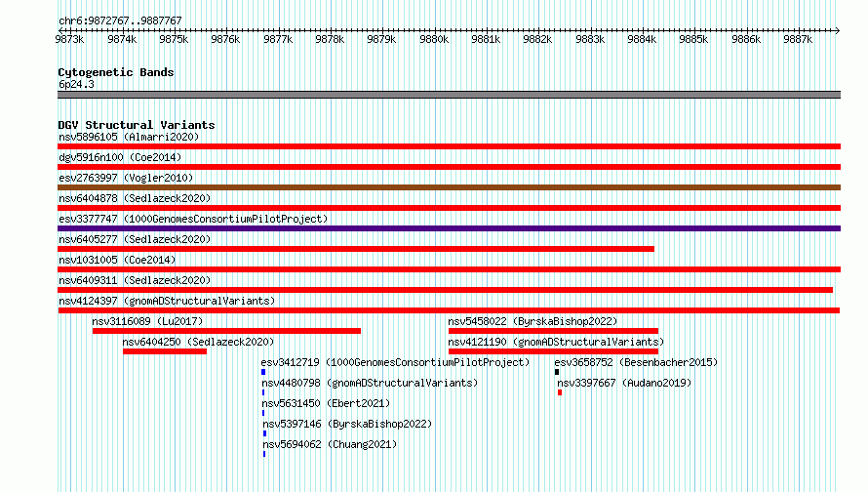Click the black marker of esv3658752
The image size is (868, 492).
(x=557, y=372)
